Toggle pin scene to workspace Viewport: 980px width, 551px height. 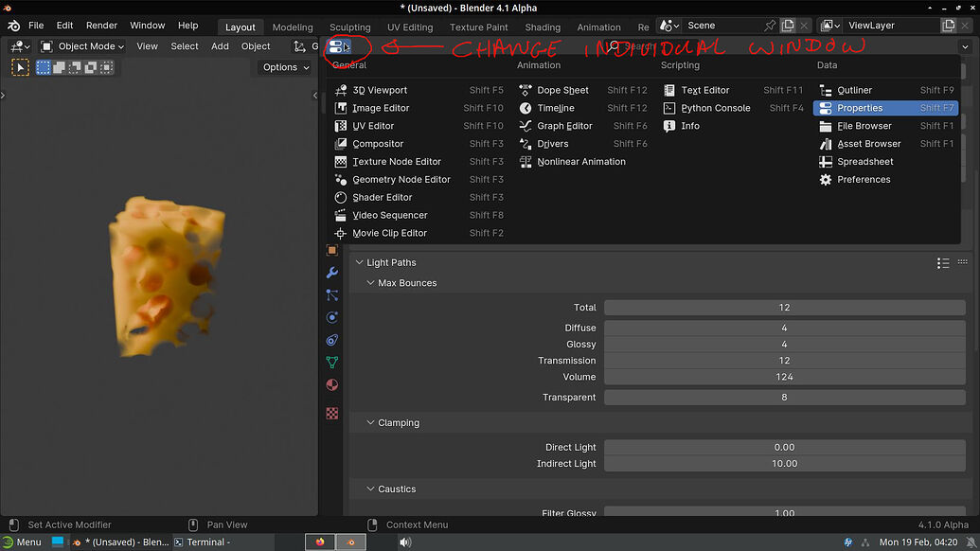click(x=770, y=26)
